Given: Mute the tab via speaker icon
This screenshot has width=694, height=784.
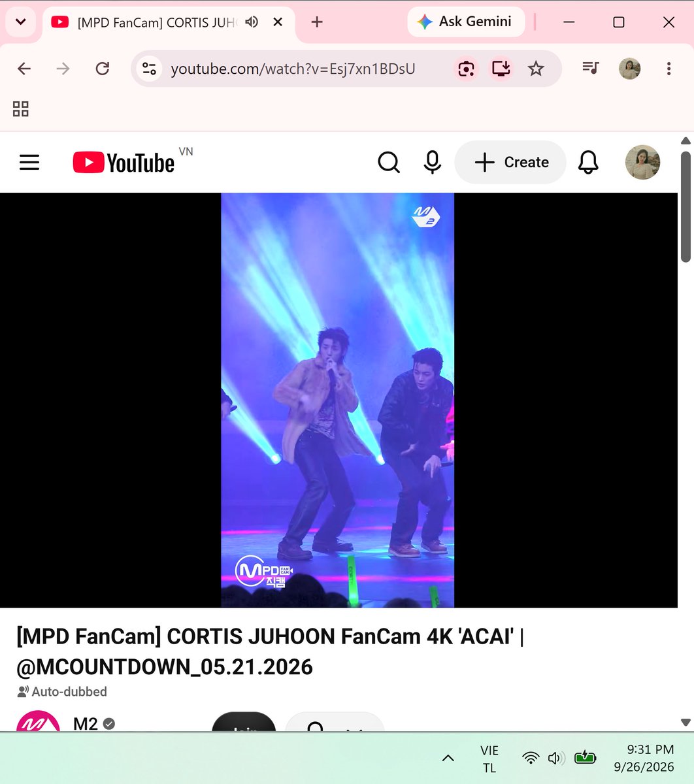Looking at the screenshot, I should pos(252,22).
